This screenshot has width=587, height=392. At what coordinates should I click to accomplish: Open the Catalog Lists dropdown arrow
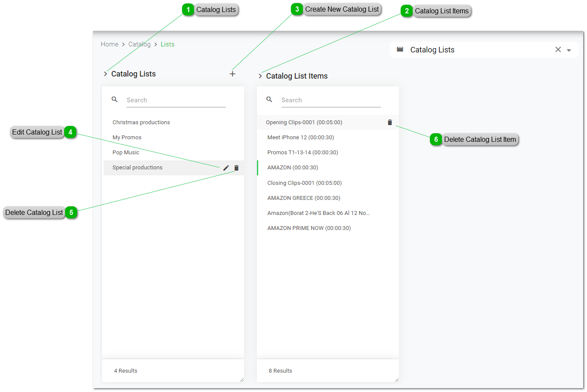tap(569, 50)
